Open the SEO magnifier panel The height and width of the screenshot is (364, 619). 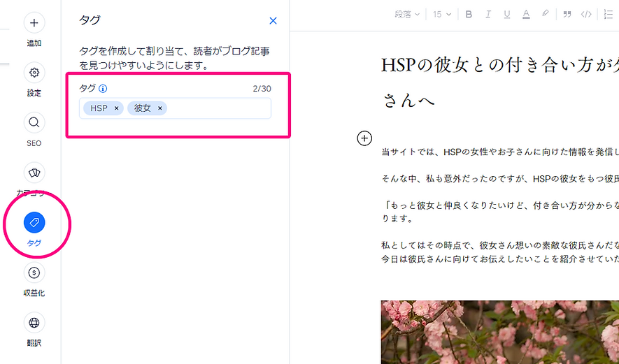point(34,123)
